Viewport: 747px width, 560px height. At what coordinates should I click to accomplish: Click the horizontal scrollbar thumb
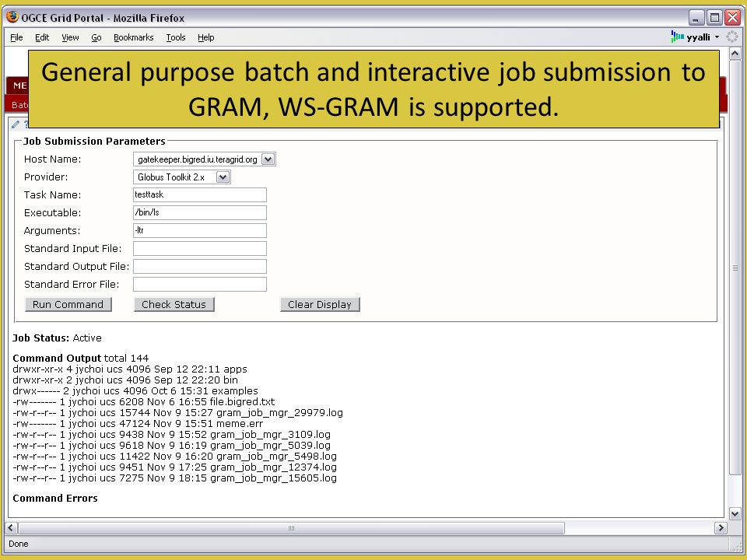pos(292,527)
